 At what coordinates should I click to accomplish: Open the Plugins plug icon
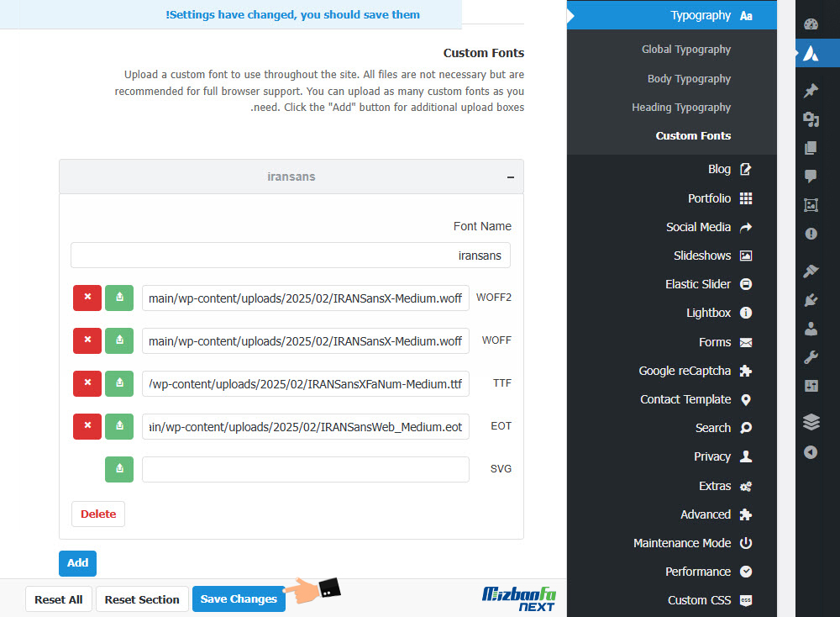[x=811, y=299]
